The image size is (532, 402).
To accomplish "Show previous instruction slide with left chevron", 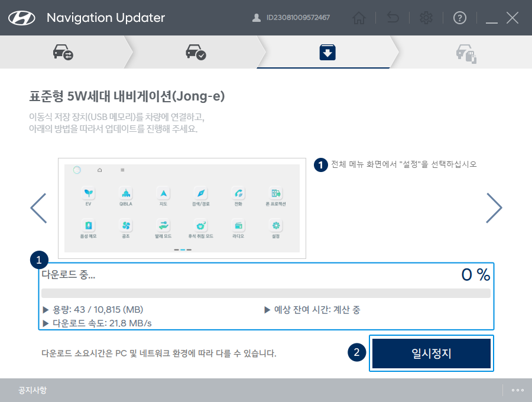I will 38,208.
